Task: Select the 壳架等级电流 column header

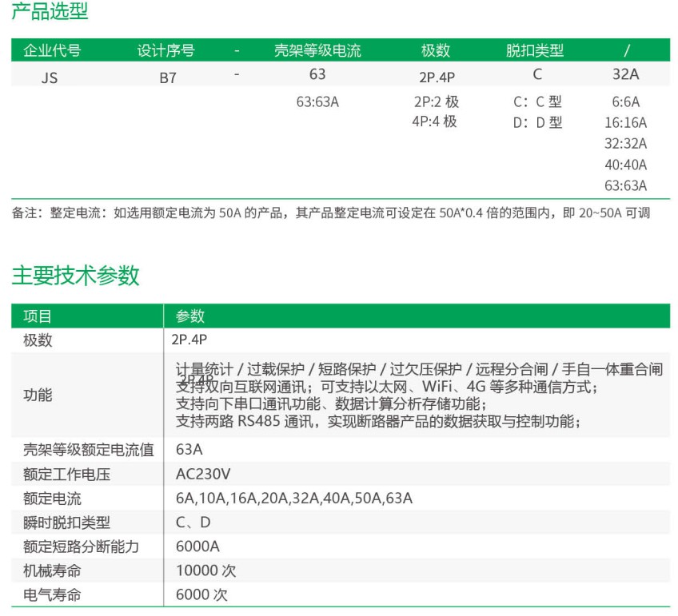Action: point(317,50)
